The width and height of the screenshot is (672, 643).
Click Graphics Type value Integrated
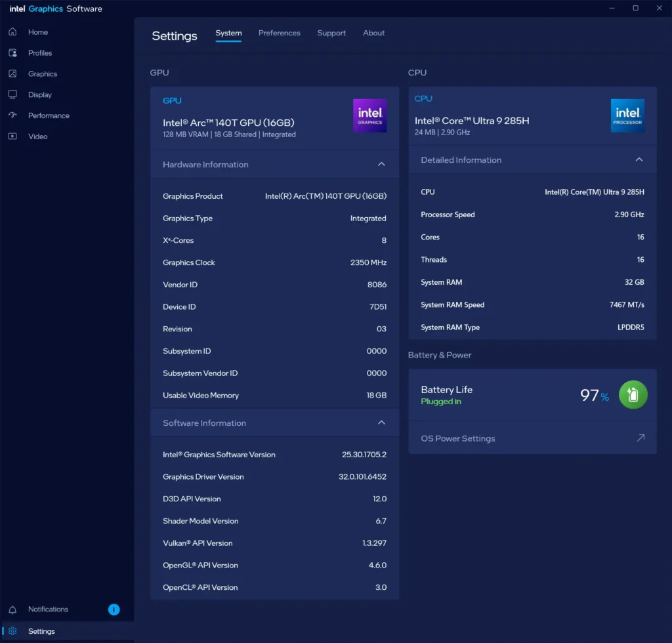(x=367, y=218)
